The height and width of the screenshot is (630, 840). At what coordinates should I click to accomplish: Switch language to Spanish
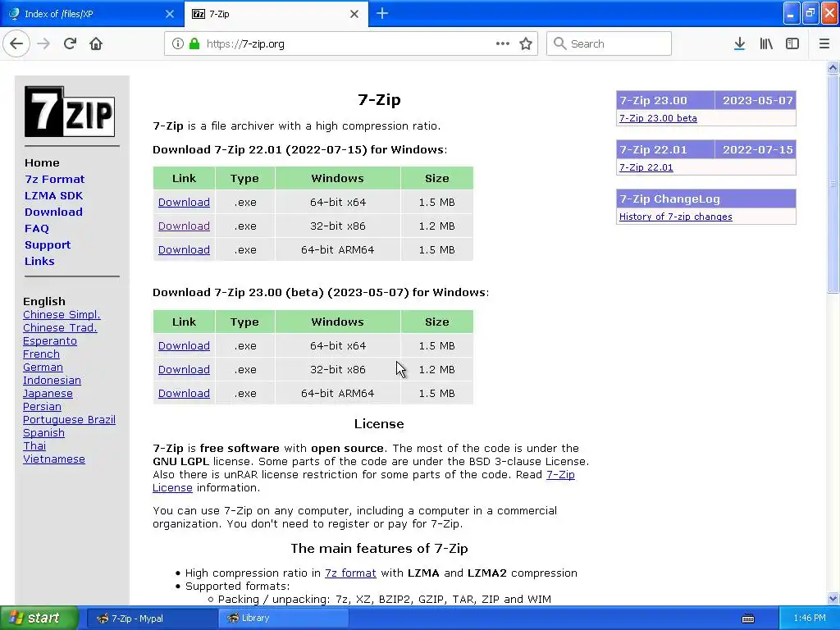point(43,433)
